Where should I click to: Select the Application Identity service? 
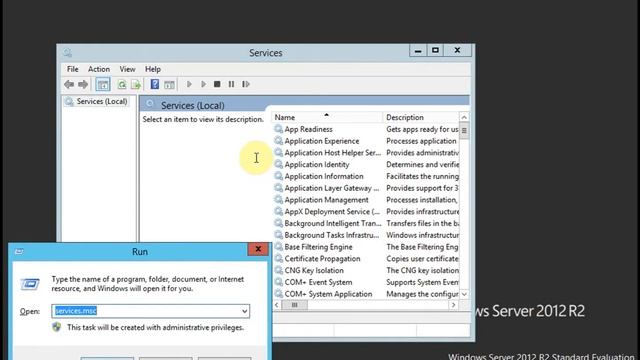(x=317, y=164)
